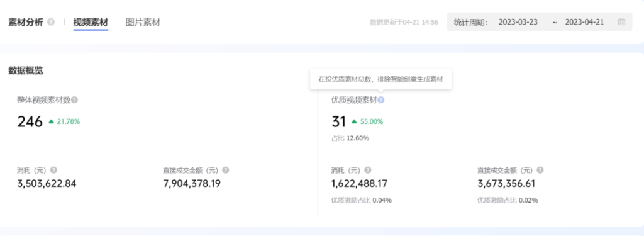
Task: Click the 3,503,622.84 spend value
Action: pos(47,183)
